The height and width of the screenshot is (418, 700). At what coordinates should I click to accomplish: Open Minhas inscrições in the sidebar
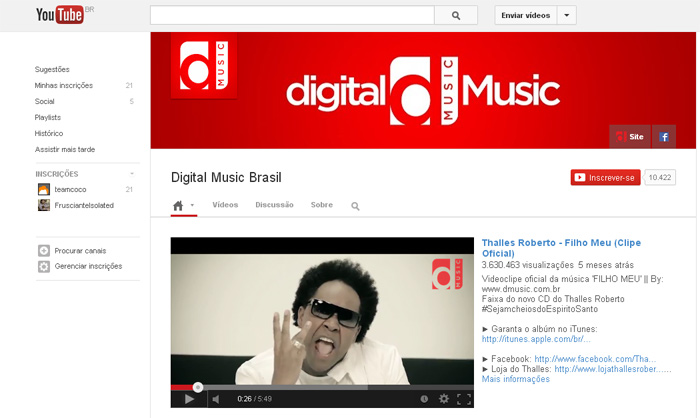pos(64,85)
